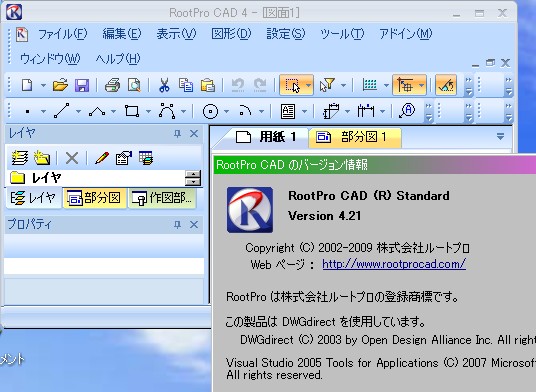The height and width of the screenshot is (392, 536).
Task: Toggle the orange angle constraint icon
Action: pos(446,85)
